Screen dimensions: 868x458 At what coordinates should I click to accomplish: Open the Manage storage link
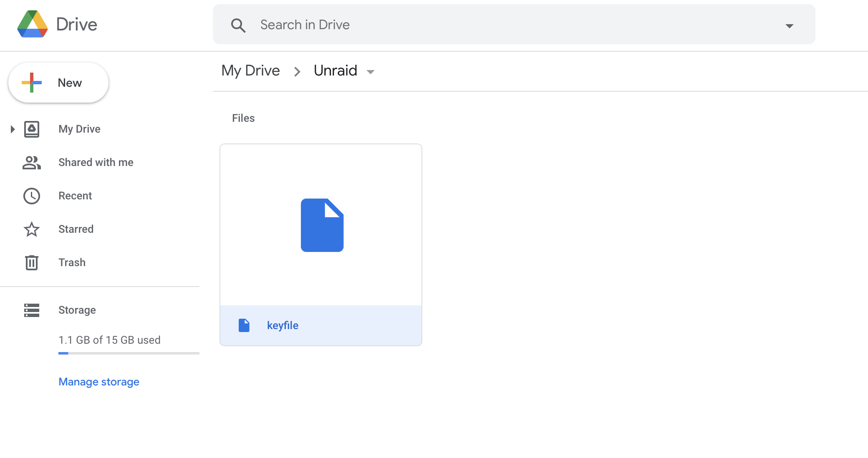(x=99, y=382)
